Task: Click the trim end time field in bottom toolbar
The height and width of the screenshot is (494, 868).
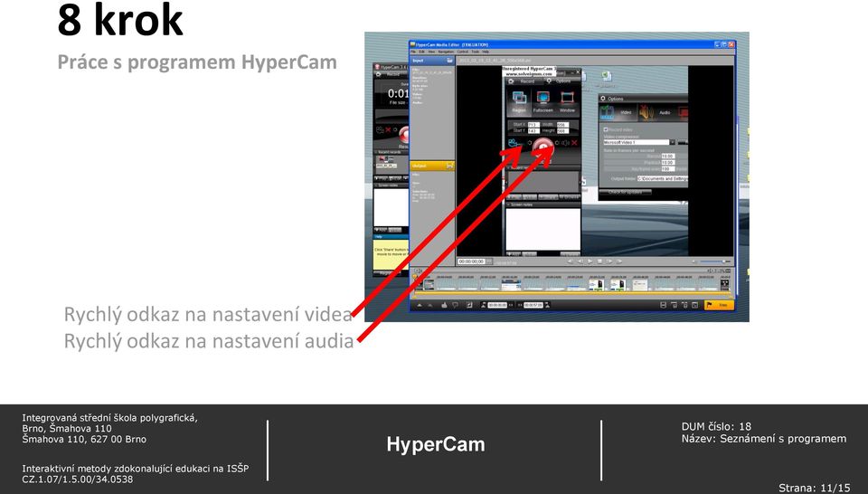Action: pos(533,305)
